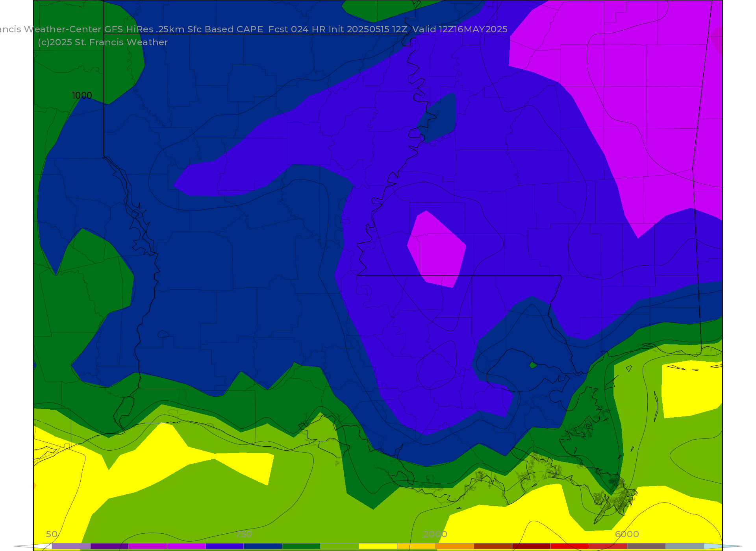Click the "6000" legend value label
Screen dimensions: 756x551
coord(627,534)
